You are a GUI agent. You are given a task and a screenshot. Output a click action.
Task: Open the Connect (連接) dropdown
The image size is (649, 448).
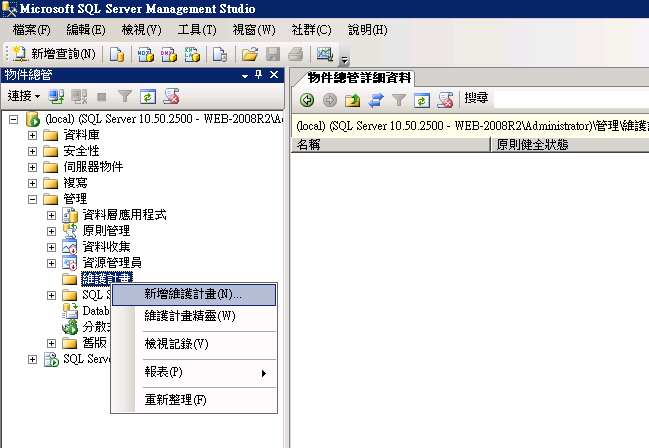pos(24,96)
